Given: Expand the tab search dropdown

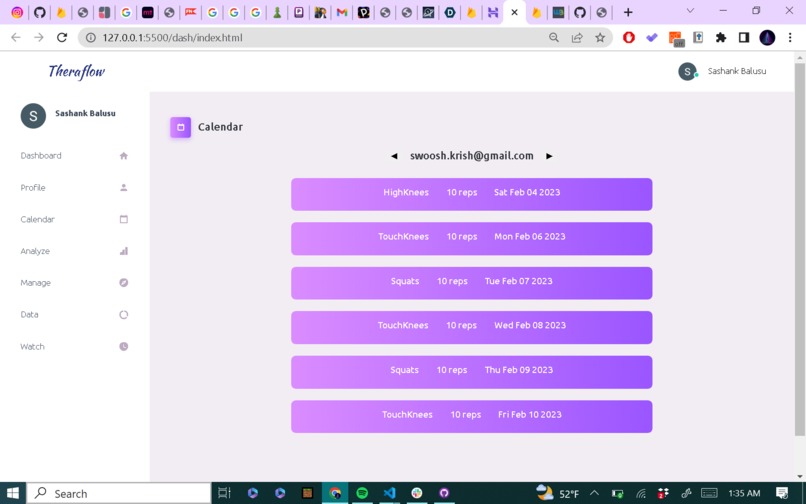Looking at the screenshot, I should (x=690, y=11).
